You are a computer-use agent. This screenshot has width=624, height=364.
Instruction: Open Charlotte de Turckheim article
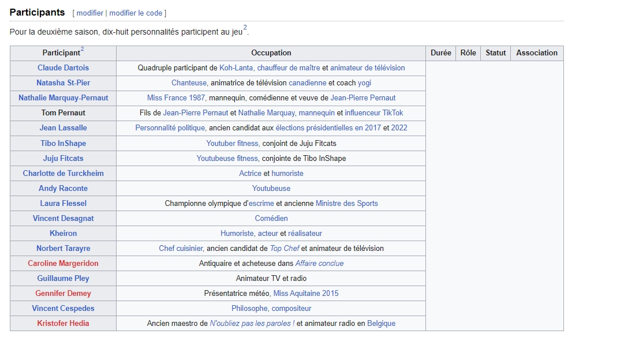click(x=63, y=174)
